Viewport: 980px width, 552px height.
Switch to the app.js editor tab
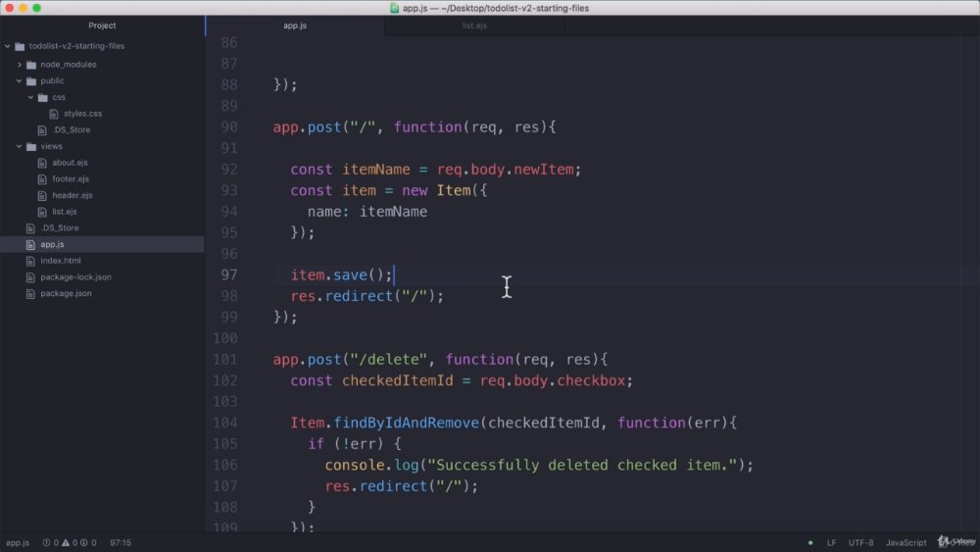point(295,25)
